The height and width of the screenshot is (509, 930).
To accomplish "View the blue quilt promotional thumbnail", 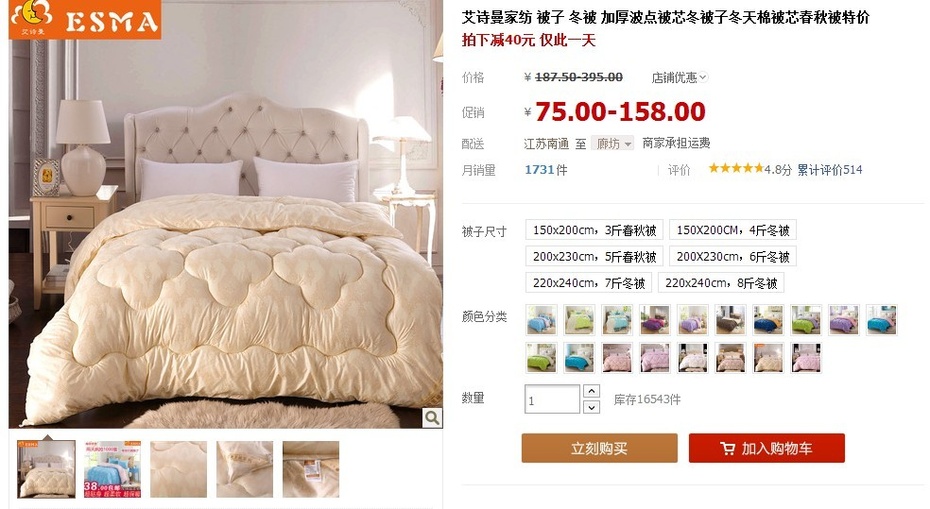I will click(x=113, y=469).
